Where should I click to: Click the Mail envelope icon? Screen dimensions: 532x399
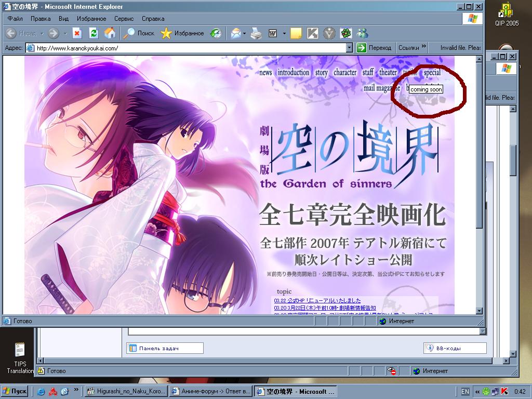pos(236,33)
